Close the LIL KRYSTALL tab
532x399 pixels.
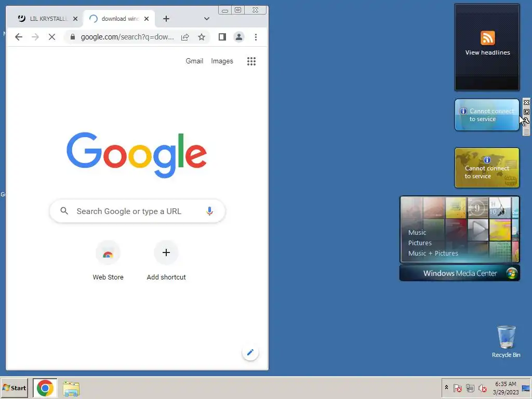point(75,19)
